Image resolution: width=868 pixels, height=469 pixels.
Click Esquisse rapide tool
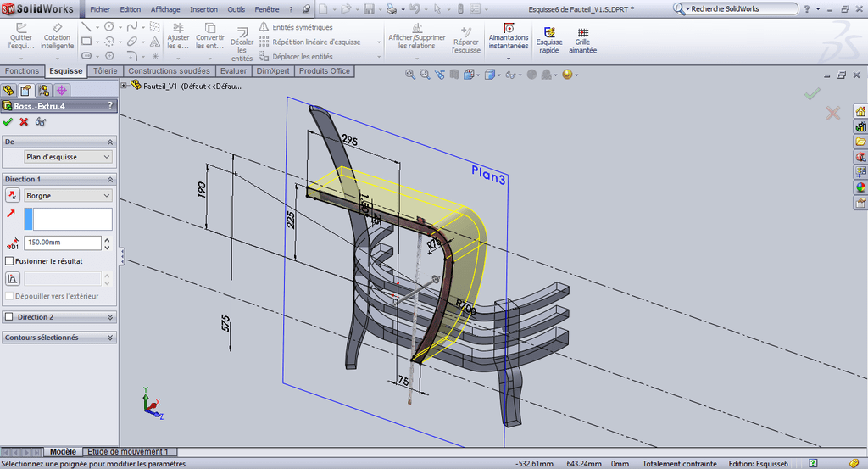[549, 41]
